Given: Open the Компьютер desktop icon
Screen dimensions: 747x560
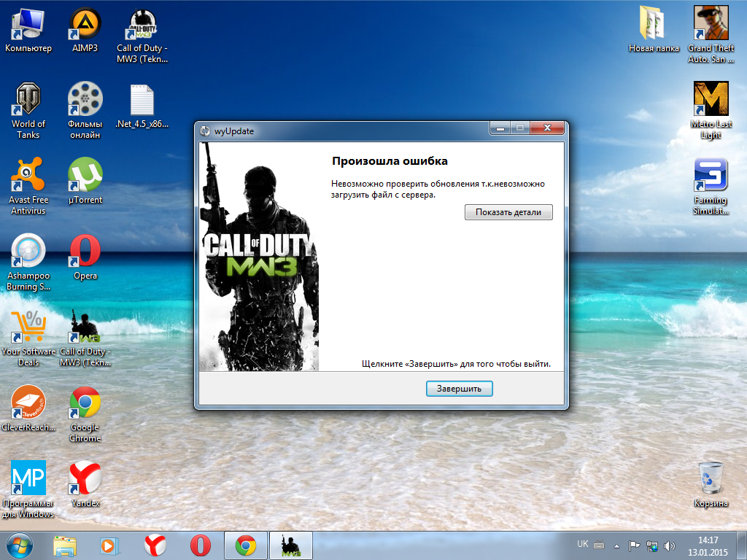Looking at the screenshot, I should click(28, 29).
